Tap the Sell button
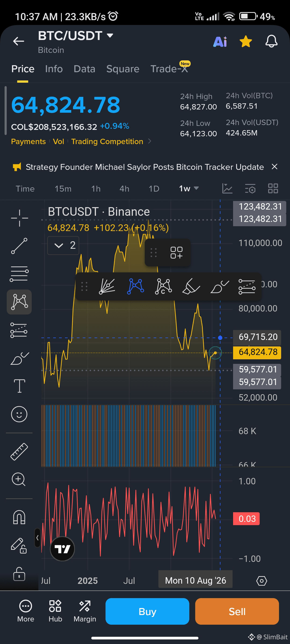Screen dimensions: 290x644 (237, 612)
